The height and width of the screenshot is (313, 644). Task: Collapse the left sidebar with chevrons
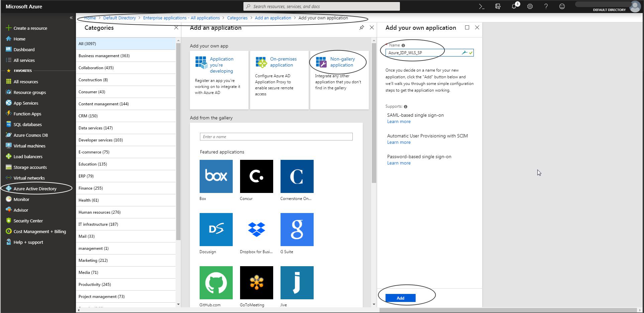(71, 18)
